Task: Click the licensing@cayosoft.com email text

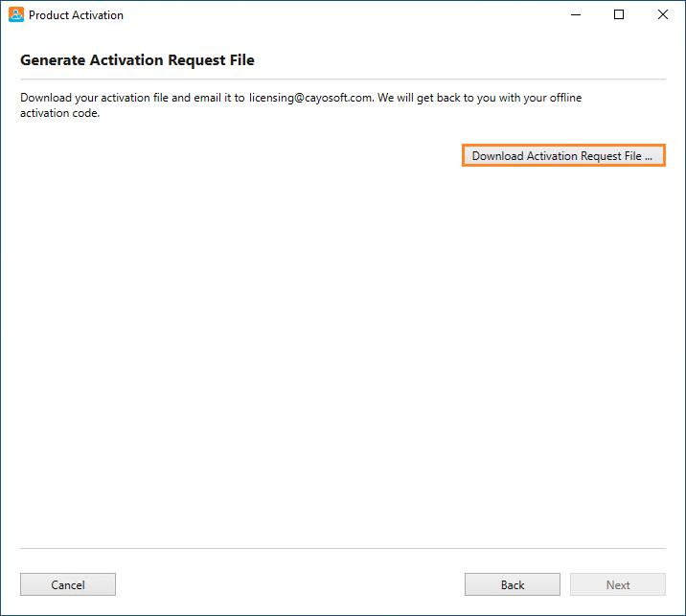Action: (310, 98)
